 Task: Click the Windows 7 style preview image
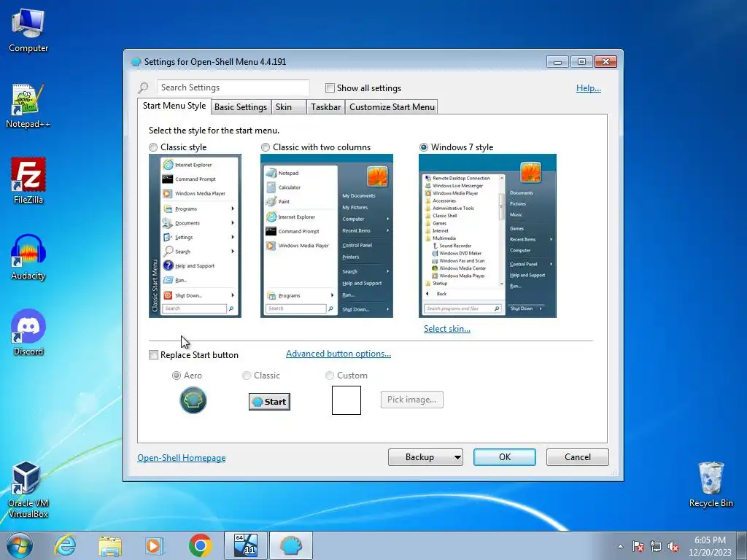click(x=487, y=236)
